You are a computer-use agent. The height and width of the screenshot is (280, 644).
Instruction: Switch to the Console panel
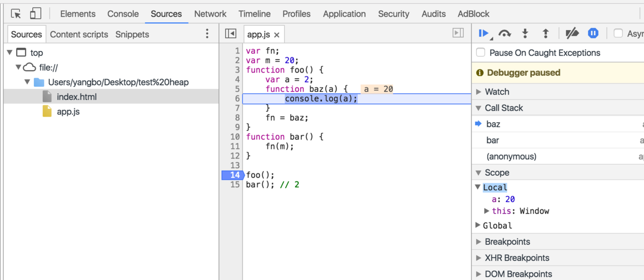pos(123,14)
